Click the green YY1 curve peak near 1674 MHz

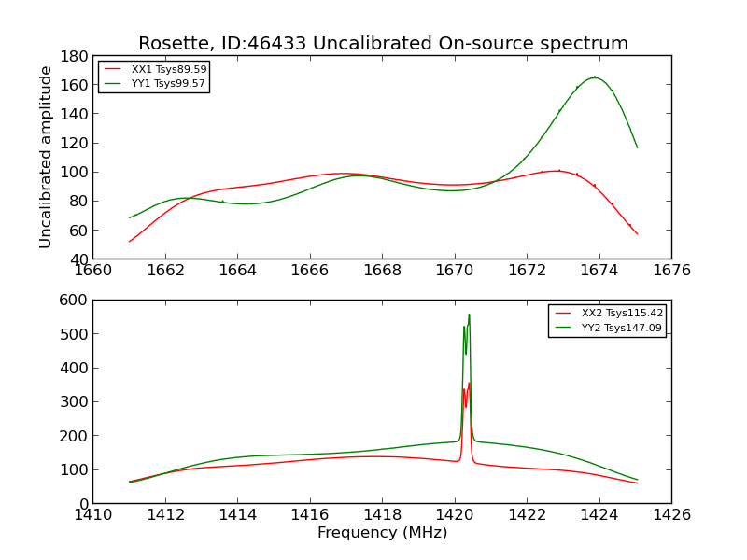pos(595,77)
